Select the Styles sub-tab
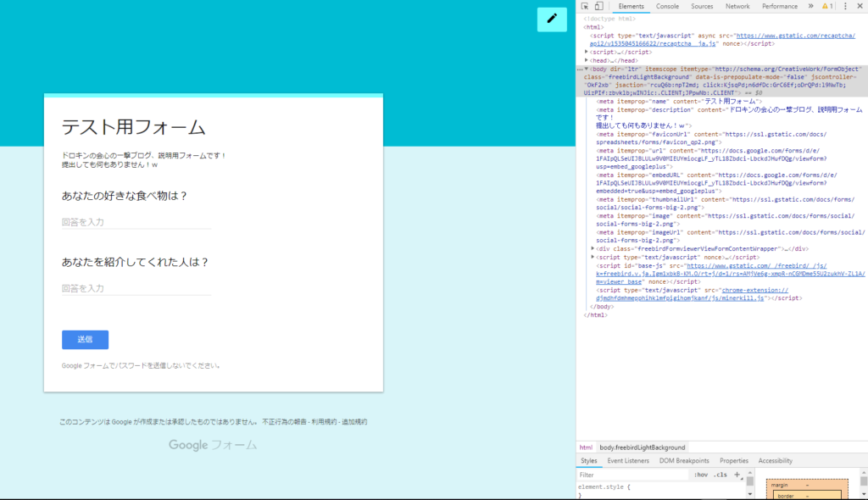This screenshot has height=500, width=868. click(589, 461)
